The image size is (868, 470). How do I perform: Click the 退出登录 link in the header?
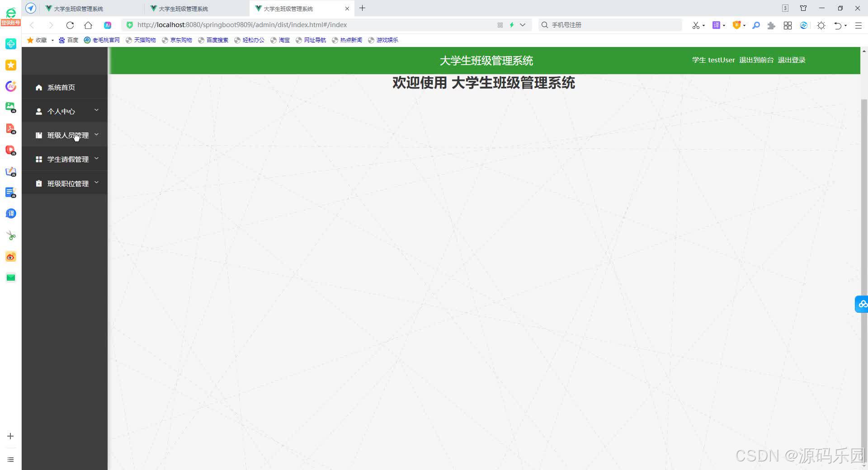(x=792, y=60)
